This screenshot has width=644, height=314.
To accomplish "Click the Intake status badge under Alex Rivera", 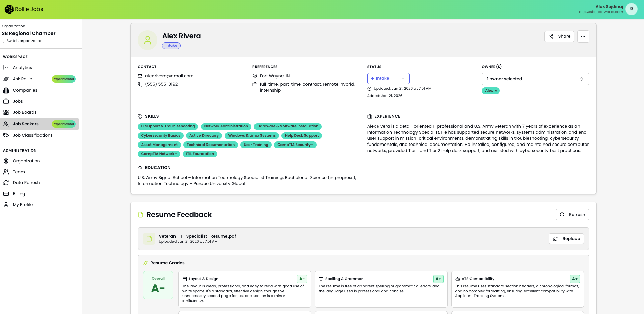I will (x=171, y=45).
